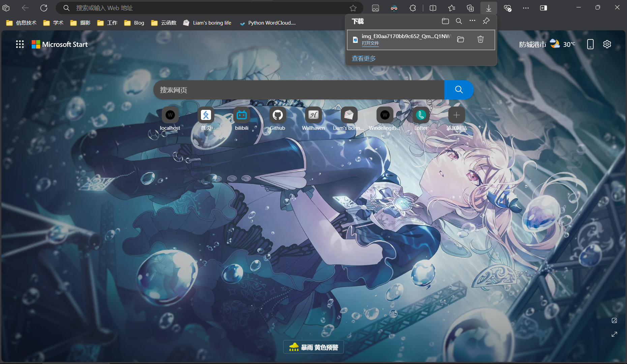Open the Bilibili extension icon in the toolbar

(376, 8)
